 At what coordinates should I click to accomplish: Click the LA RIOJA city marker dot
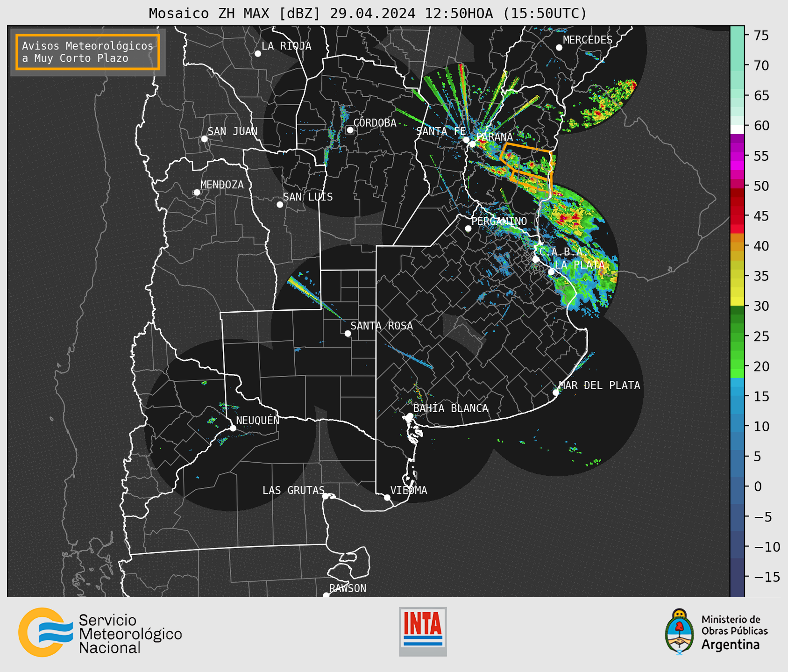pyautogui.click(x=258, y=54)
